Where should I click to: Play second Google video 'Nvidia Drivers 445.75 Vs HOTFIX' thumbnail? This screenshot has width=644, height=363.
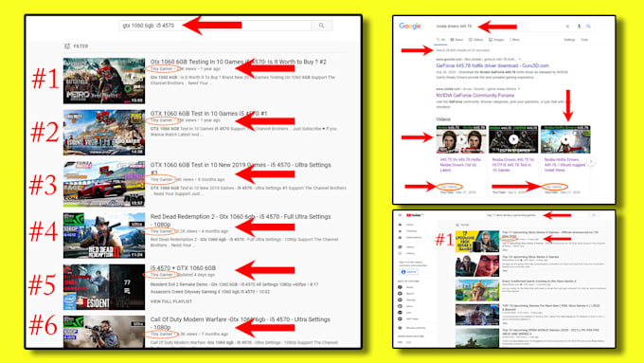[513, 139]
